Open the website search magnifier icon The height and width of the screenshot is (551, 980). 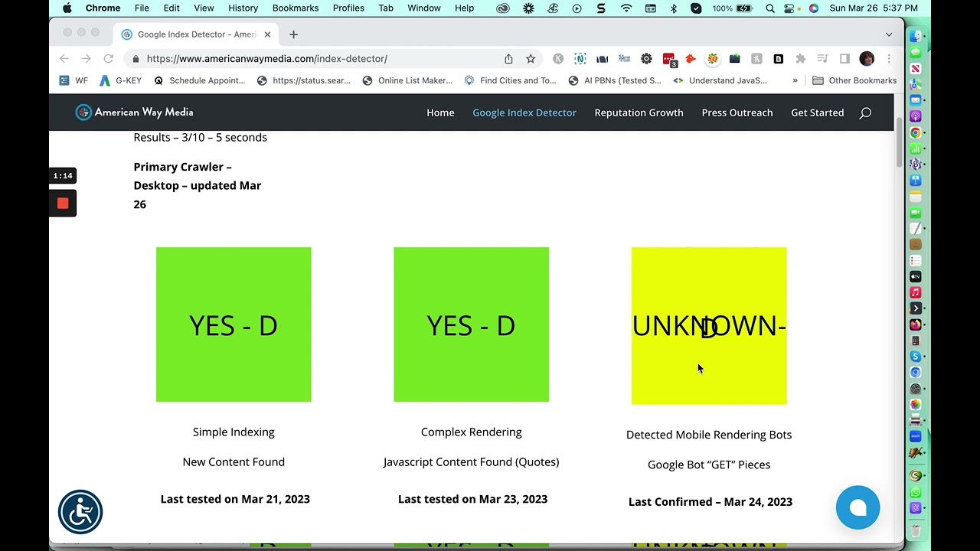point(865,112)
